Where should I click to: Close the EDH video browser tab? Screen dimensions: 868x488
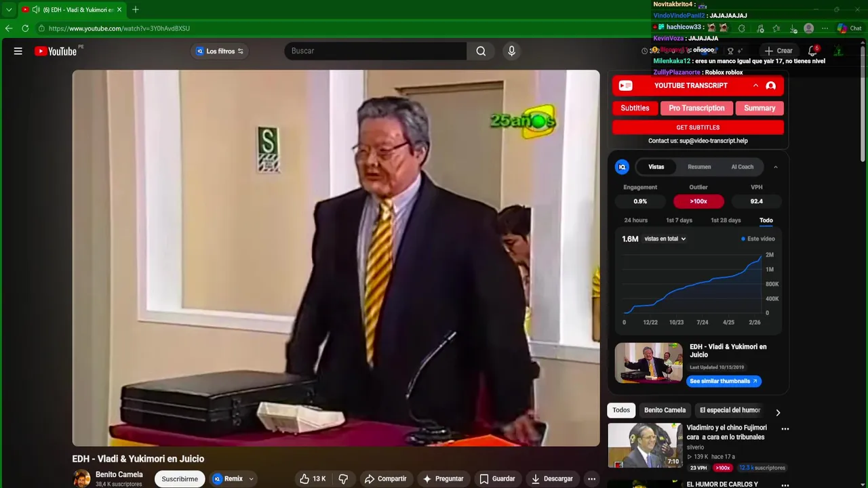coord(119,9)
